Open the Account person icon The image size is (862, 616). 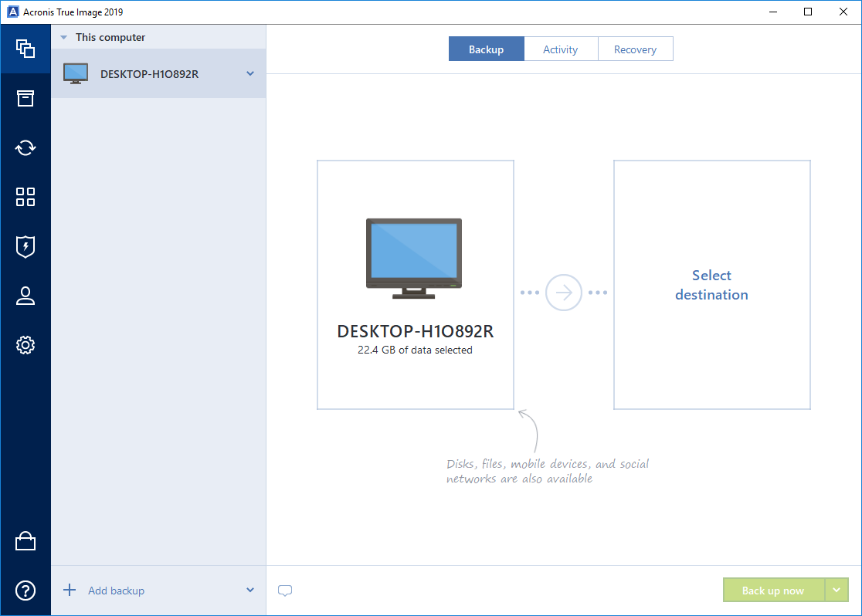coord(25,296)
